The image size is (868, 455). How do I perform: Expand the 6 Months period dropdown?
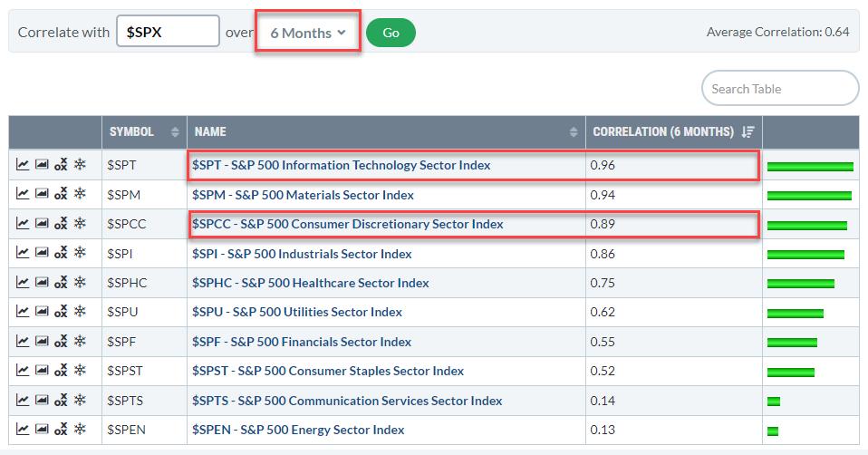pos(308,33)
